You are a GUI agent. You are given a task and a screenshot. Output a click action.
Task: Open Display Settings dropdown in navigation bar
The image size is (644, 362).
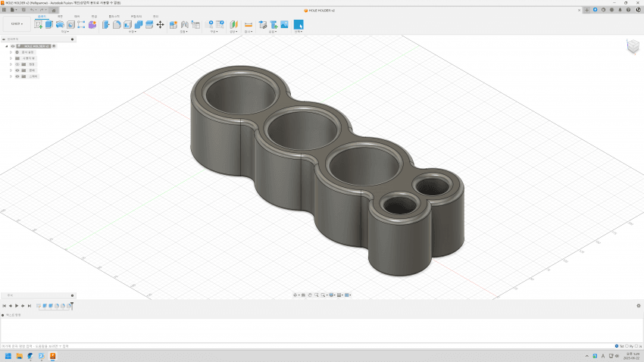[x=333, y=295]
